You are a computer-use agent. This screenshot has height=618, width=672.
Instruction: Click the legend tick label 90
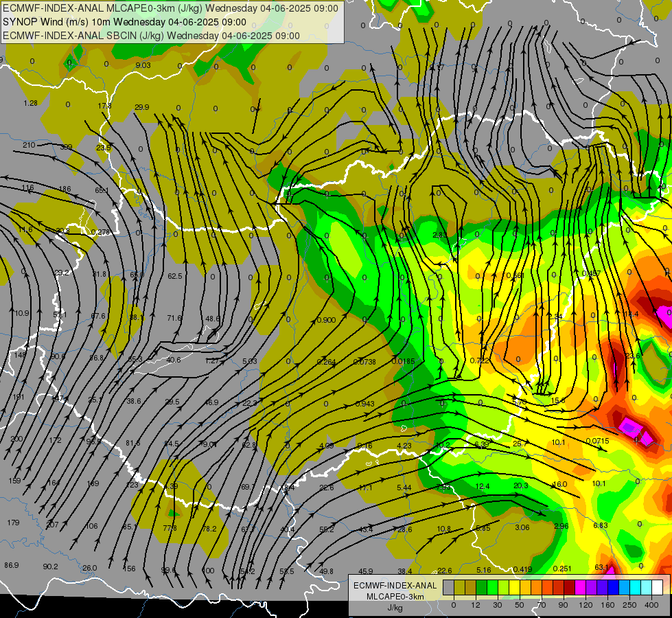[x=564, y=605]
